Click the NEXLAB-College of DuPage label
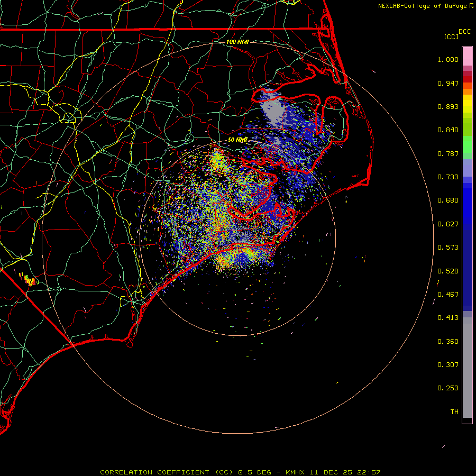 [x=422, y=6]
